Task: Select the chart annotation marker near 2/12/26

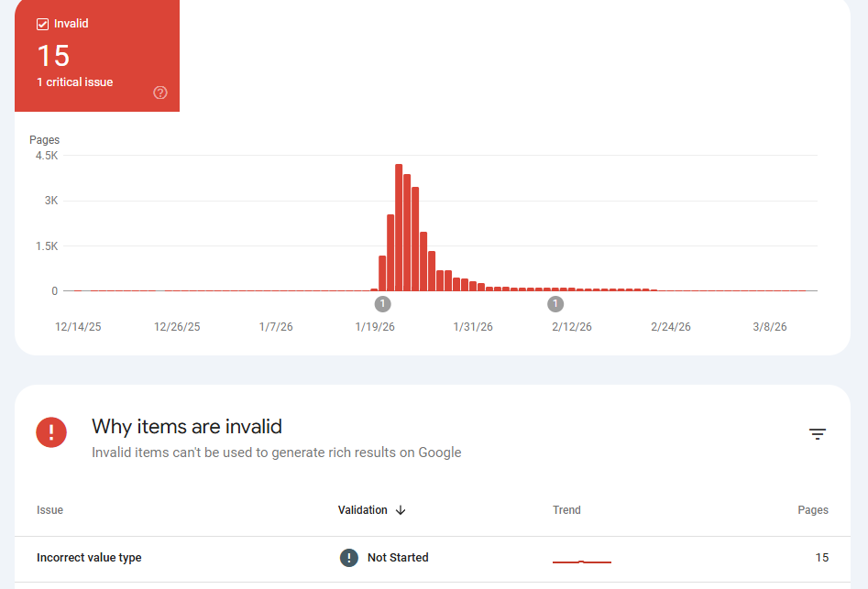Action: coord(555,304)
